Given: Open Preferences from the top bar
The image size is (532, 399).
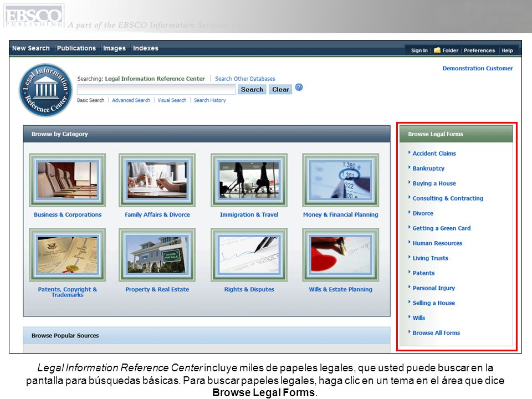Looking at the screenshot, I should point(479,50).
